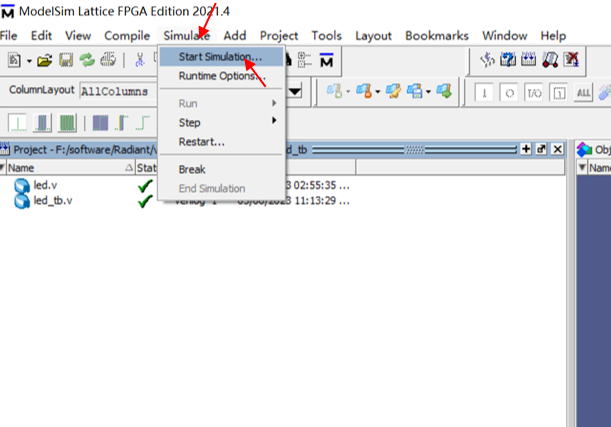Open the column filter triangle left of Name
611x427 pixels.
click(2, 168)
